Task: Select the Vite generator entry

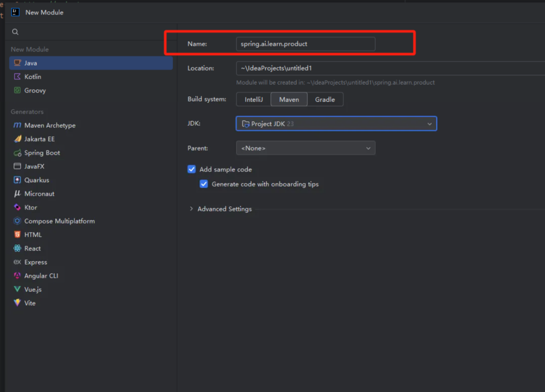Action: [x=91, y=303]
